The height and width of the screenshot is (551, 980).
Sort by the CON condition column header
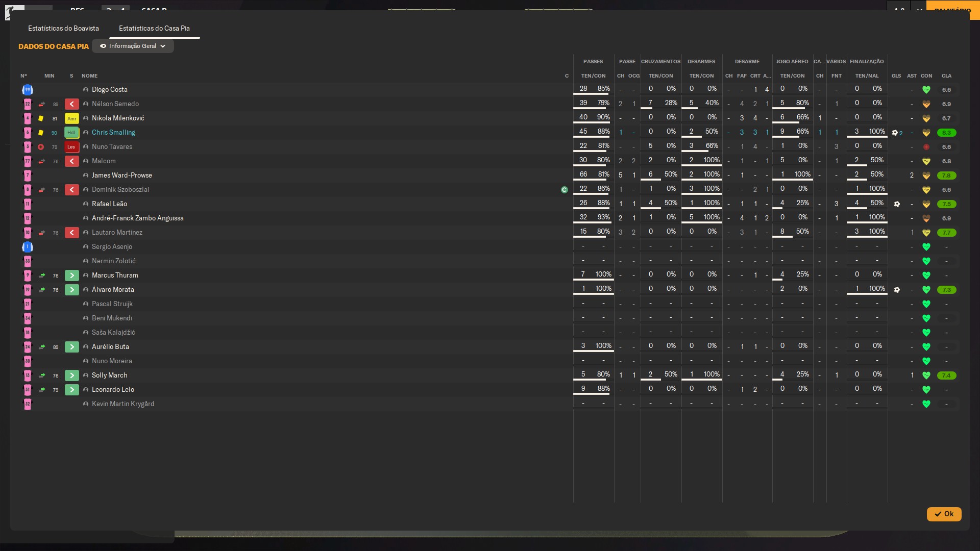pyautogui.click(x=926, y=76)
